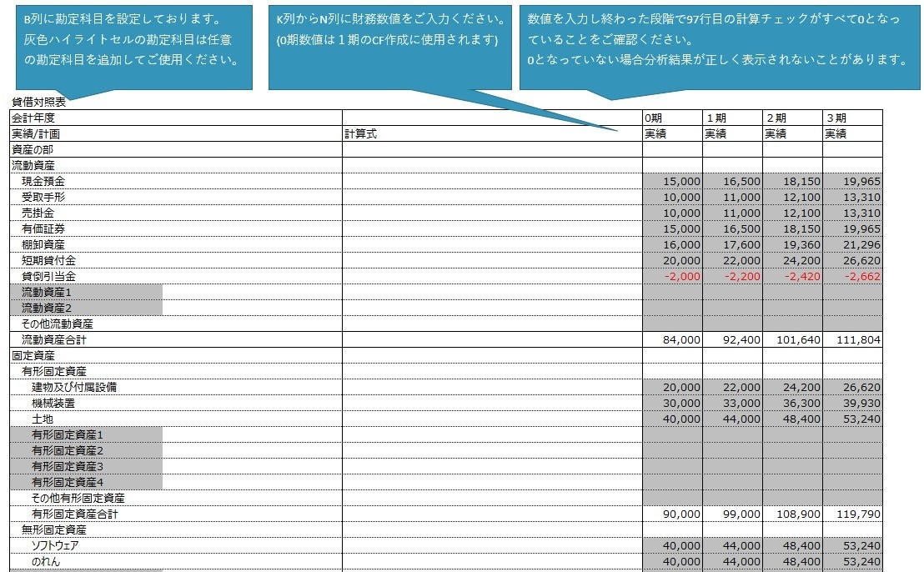Select 現金預金 3期 value 19,965
This screenshot has width=924, height=572.
(852, 182)
